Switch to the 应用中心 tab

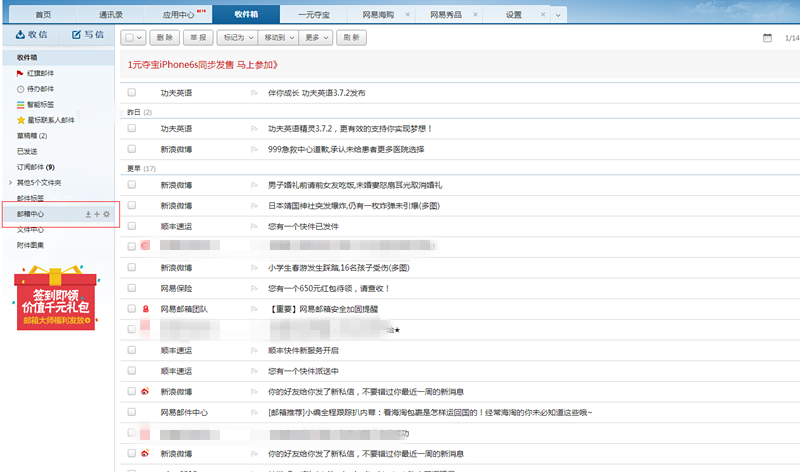pos(179,15)
